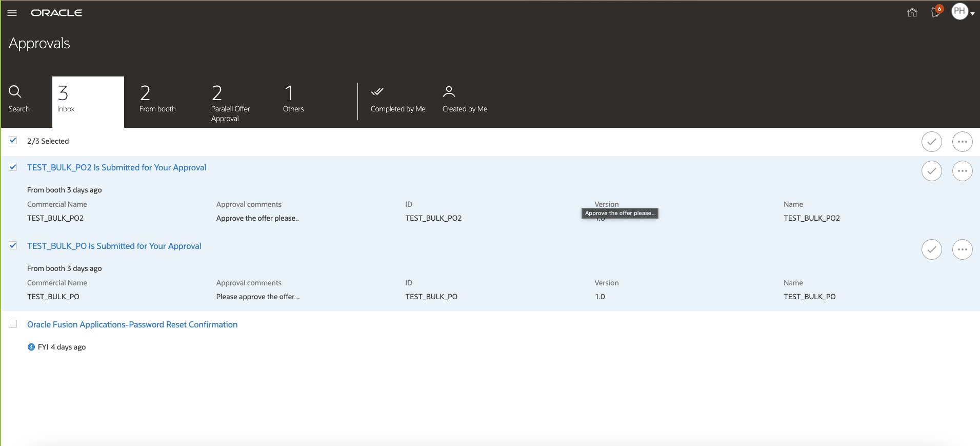
Task: Click the Oracle logo
Action: (x=56, y=13)
